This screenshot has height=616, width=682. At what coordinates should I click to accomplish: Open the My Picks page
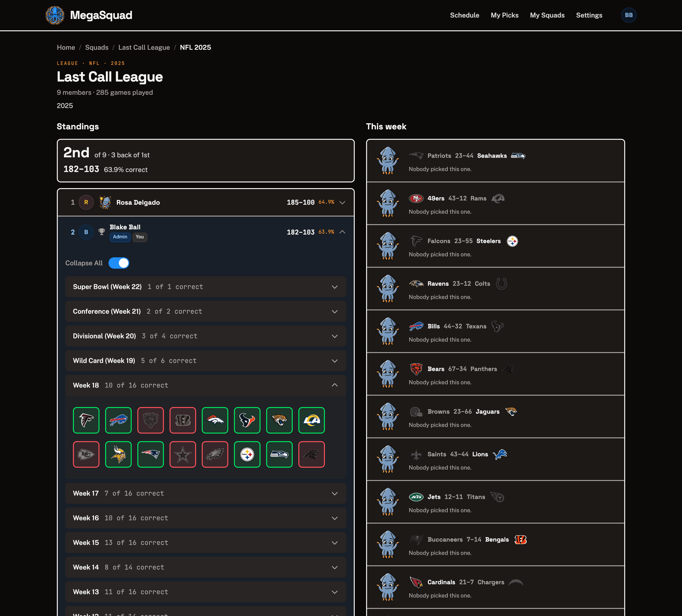tap(504, 15)
